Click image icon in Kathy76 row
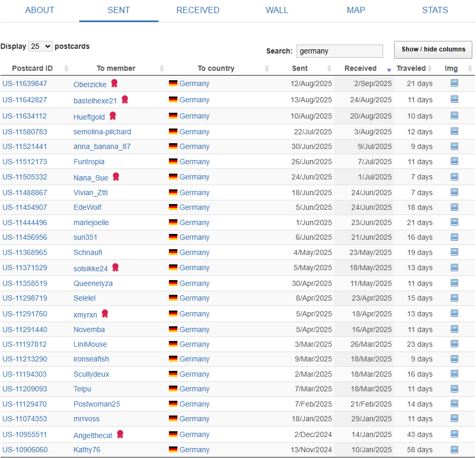 click(454, 450)
